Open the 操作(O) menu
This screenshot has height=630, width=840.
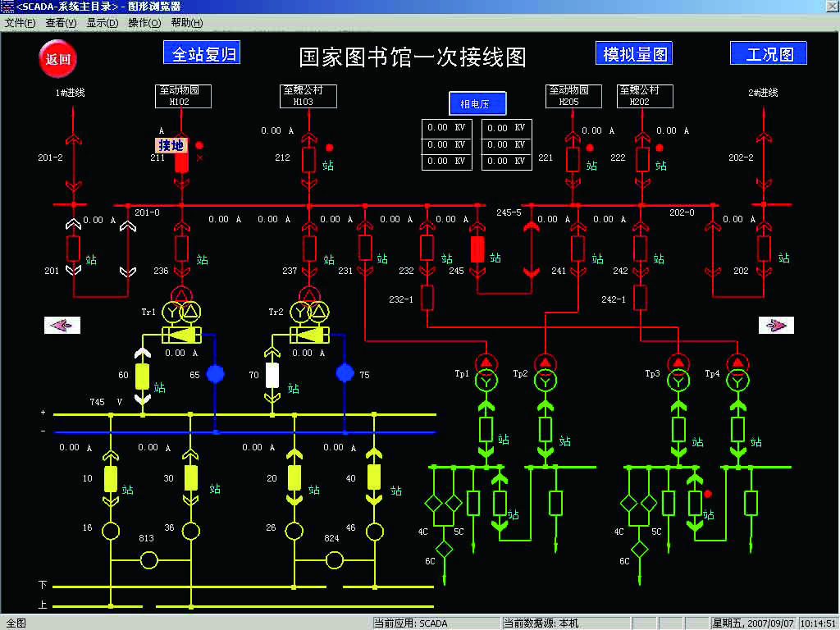144,23
